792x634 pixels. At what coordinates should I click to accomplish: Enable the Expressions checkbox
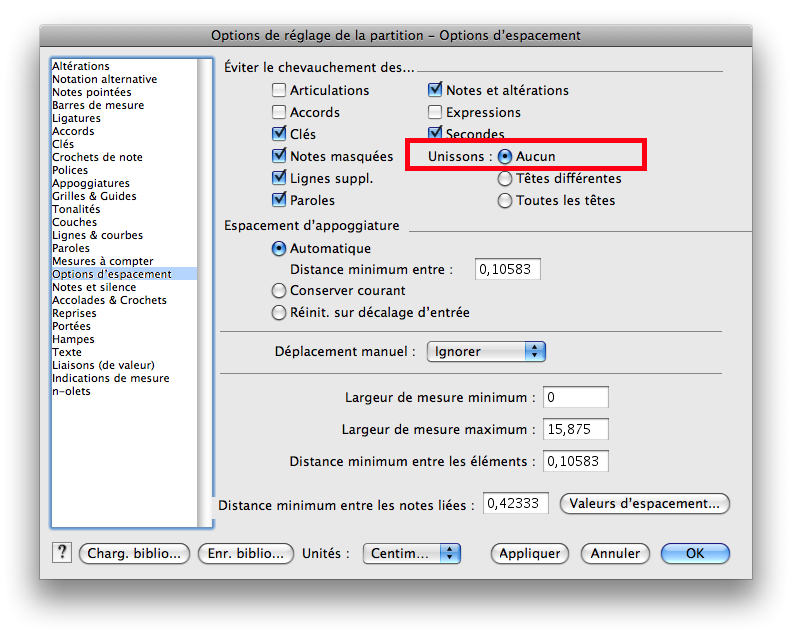coord(435,112)
